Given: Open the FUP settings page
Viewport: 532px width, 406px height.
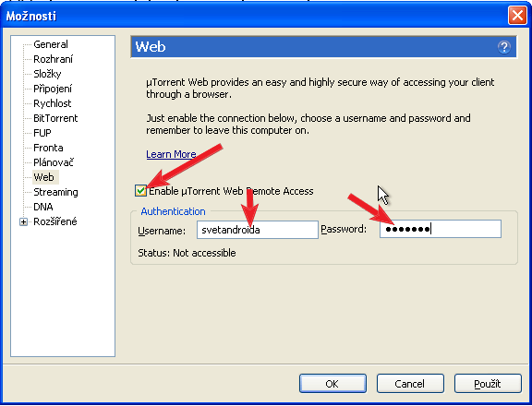Looking at the screenshot, I should pos(42,133).
